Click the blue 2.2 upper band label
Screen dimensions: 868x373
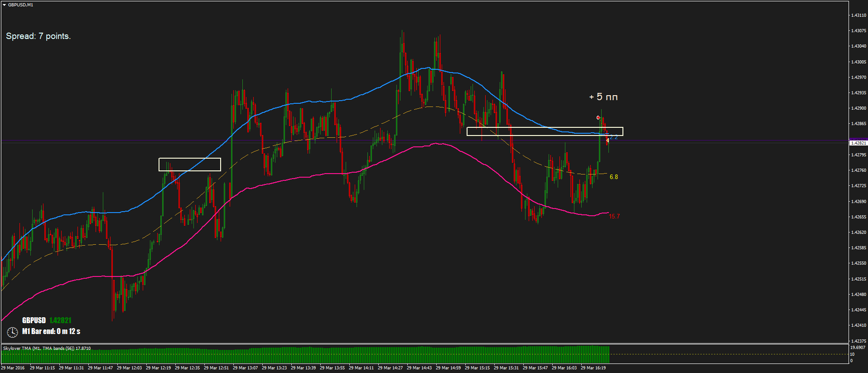click(614, 137)
